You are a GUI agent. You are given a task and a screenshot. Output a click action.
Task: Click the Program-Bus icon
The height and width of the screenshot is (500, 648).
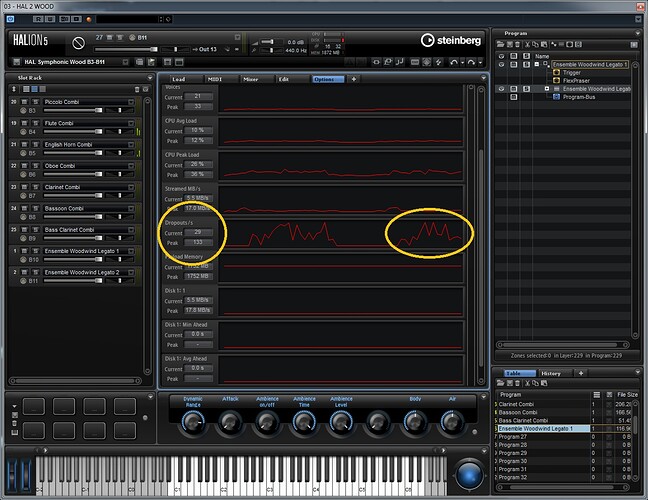556,97
